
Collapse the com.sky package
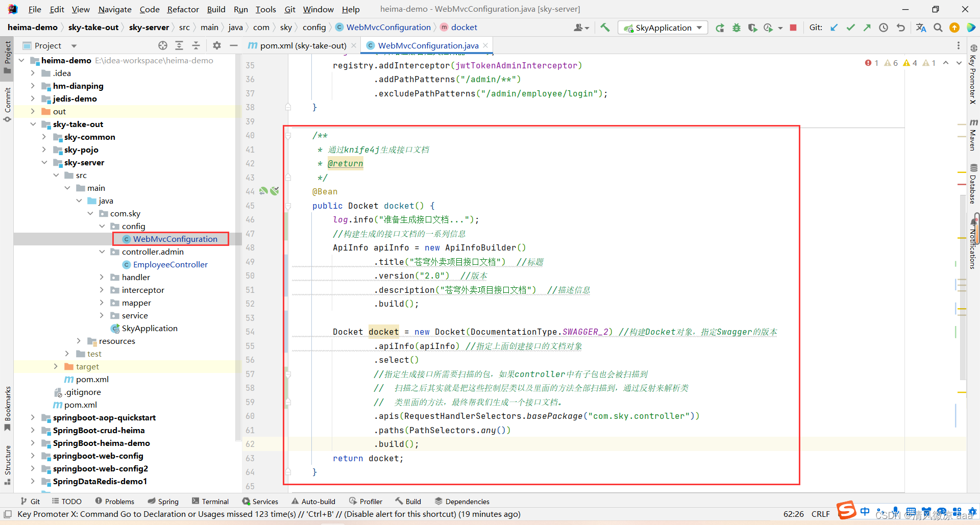click(90, 213)
